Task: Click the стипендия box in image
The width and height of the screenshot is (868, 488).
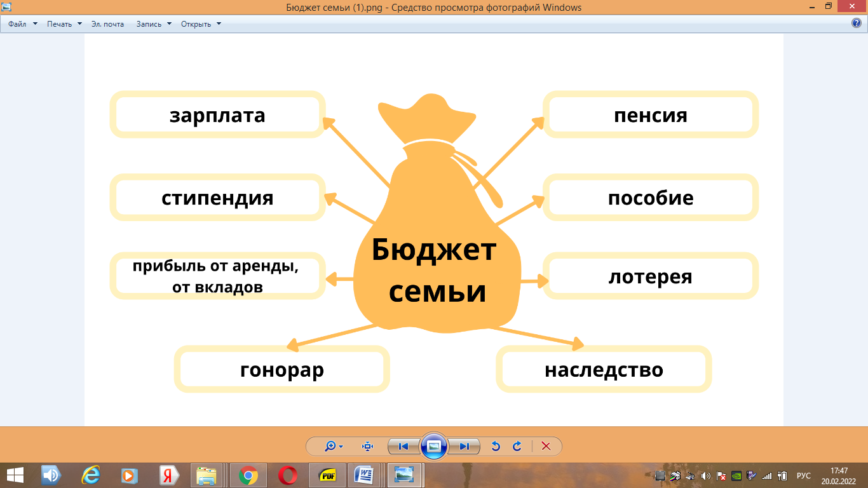Action: (217, 197)
